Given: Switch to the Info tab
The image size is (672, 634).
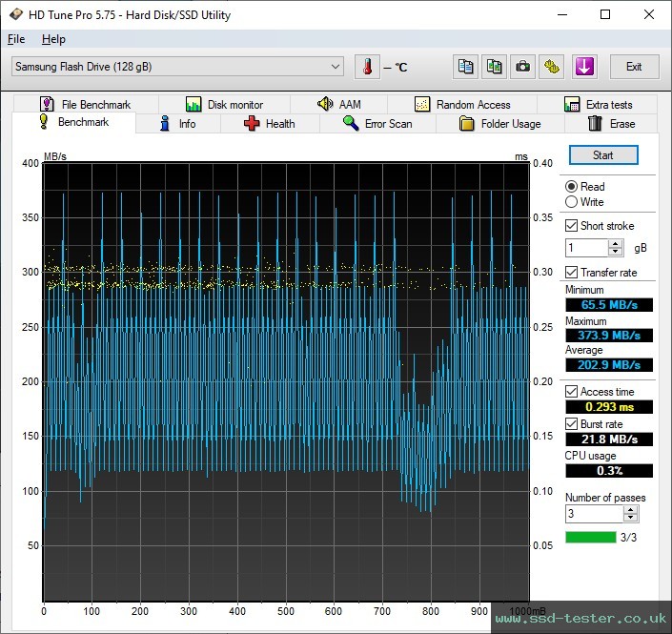Looking at the screenshot, I should [178, 123].
